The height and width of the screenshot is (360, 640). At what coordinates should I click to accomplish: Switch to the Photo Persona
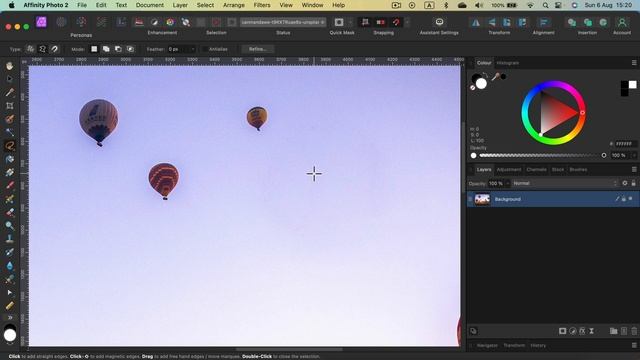tap(41, 22)
